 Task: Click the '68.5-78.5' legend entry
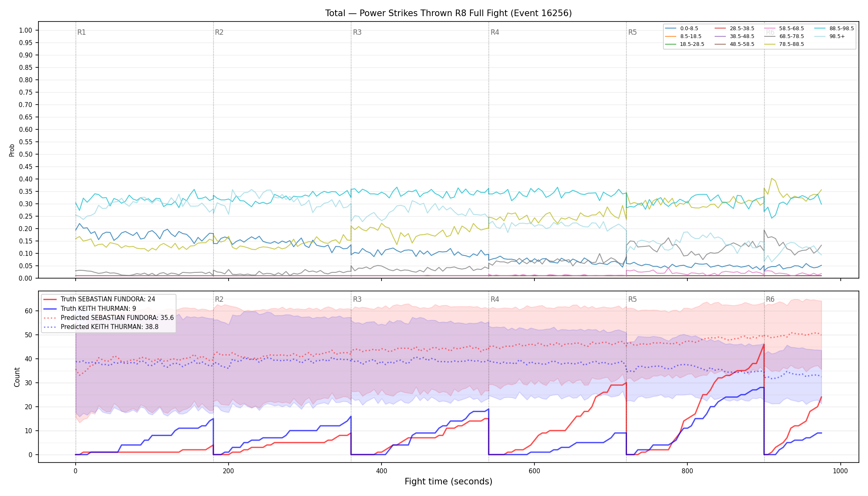click(784, 36)
